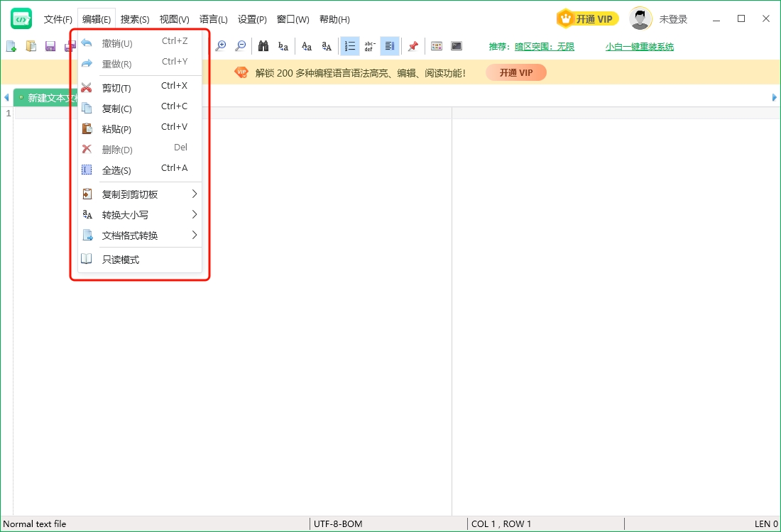Click the find and replace toolbar icon
781x532 pixels.
coord(283,46)
